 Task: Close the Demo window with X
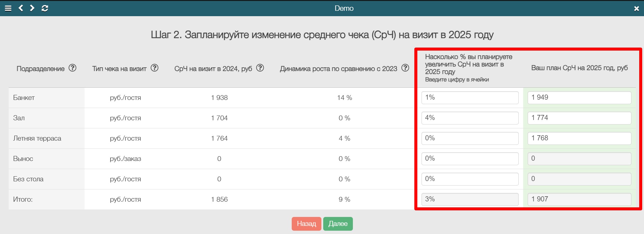[637, 9]
